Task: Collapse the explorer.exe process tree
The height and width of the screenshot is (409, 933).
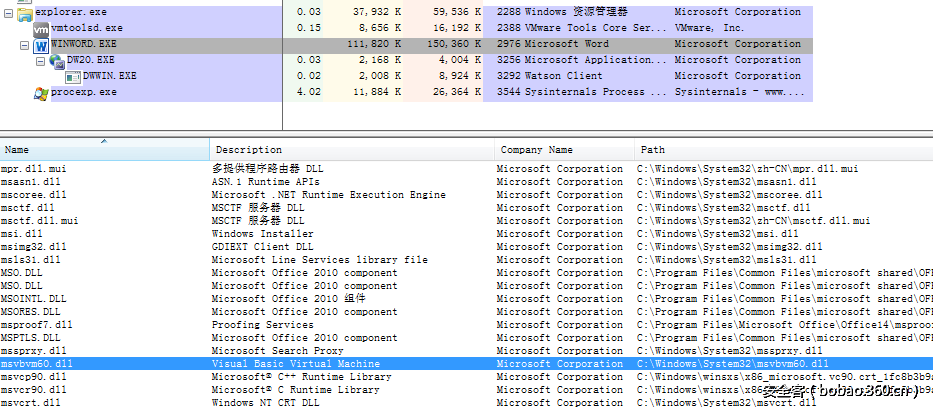Action: click(10, 12)
